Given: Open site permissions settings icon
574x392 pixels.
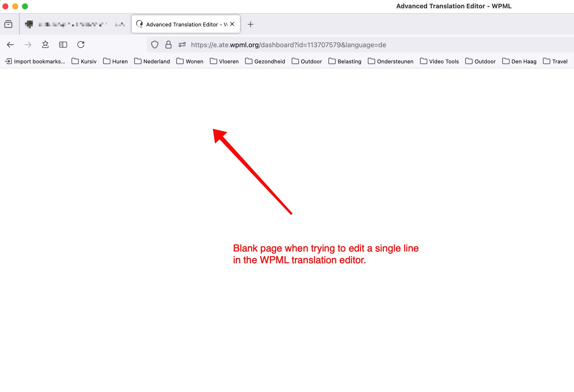Looking at the screenshot, I should [x=182, y=45].
